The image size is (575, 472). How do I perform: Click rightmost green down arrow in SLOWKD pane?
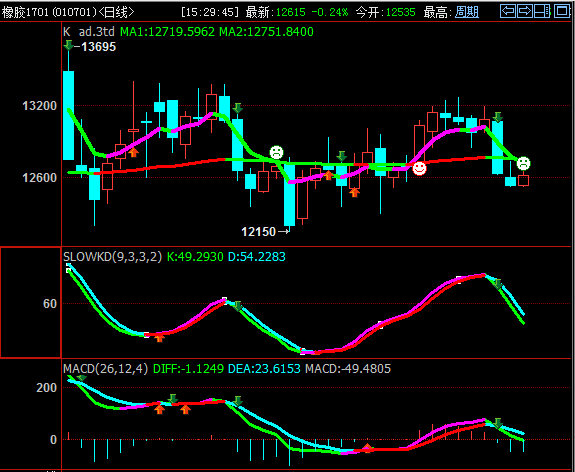tap(498, 284)
